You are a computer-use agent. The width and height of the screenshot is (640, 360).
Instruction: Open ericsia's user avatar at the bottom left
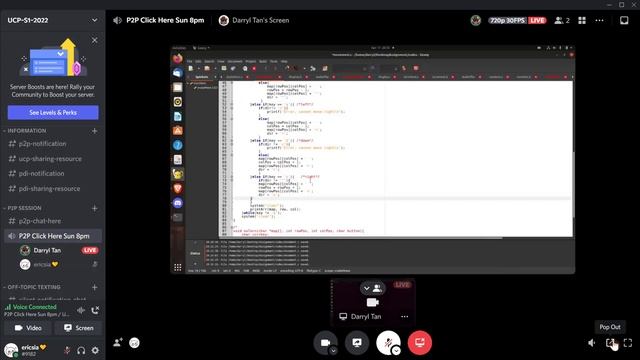11,350
